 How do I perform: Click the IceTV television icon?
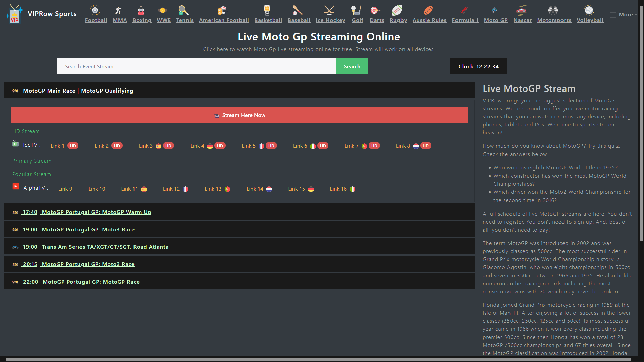click(x=16, y=144)
